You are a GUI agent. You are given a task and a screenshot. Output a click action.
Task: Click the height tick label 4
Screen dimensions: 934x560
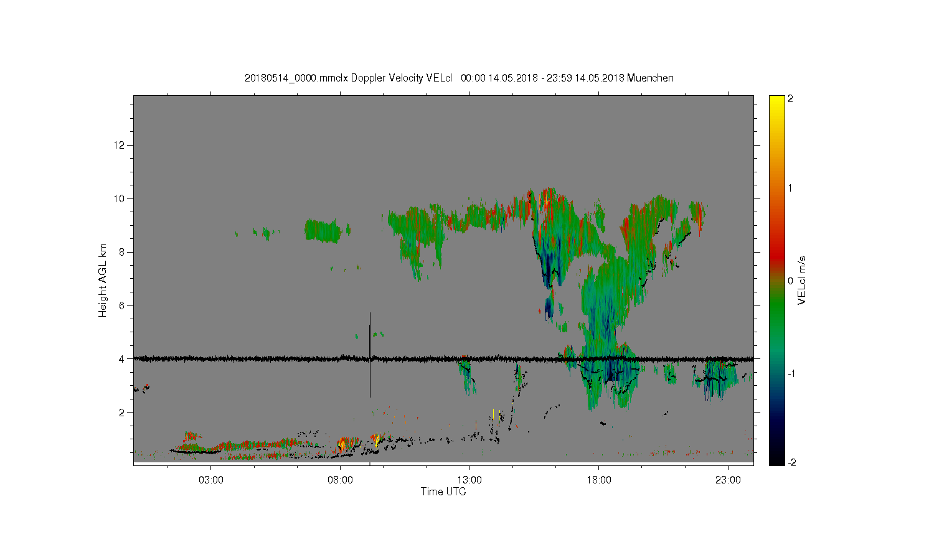pyautogui.click(x=122, y=358)
